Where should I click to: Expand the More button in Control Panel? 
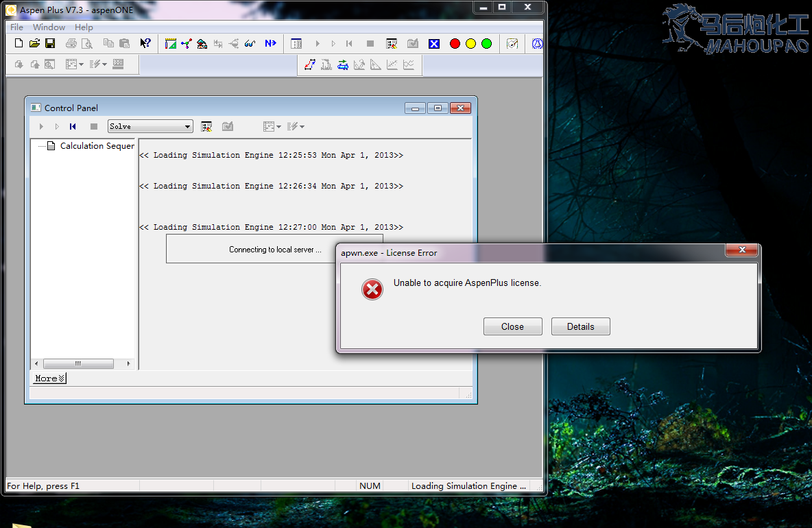[x=50, y=379]
